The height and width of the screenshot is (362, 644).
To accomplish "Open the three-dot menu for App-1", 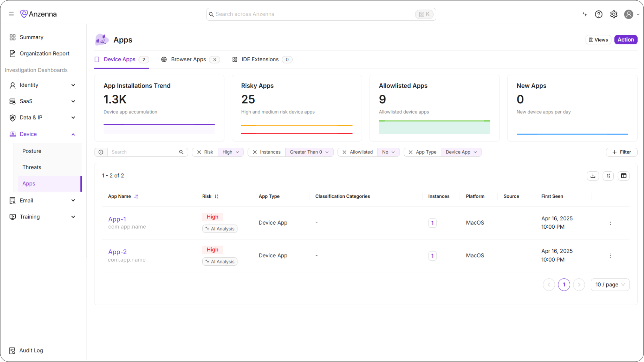I will [x=610, y=223].
